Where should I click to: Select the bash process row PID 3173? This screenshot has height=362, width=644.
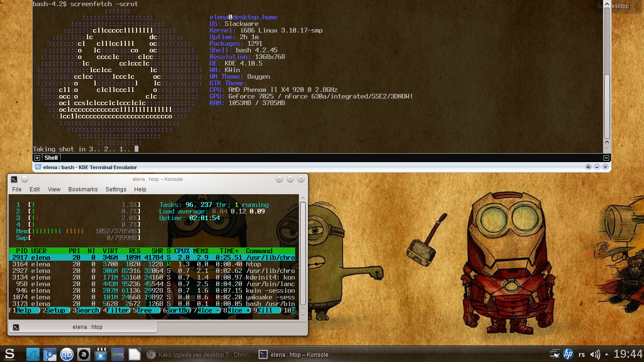click(152, 304)
